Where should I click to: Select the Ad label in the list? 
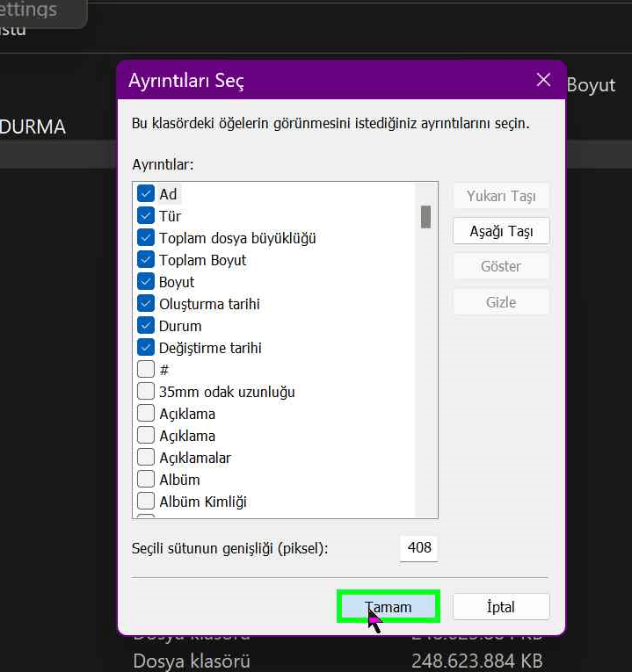168,194
